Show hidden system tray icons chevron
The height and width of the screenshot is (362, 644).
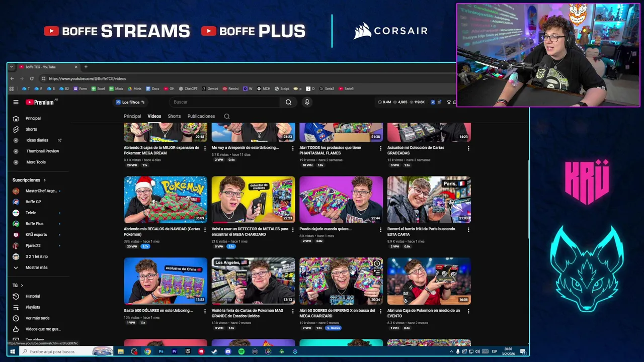click(451, 351)
